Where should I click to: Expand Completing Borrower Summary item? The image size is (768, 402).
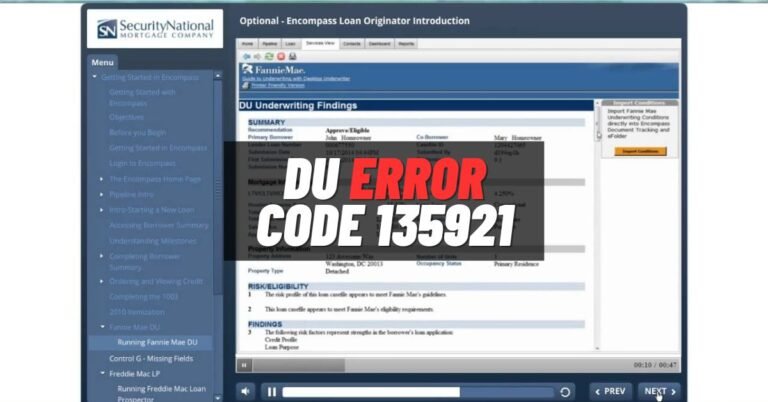pos(102,256)
